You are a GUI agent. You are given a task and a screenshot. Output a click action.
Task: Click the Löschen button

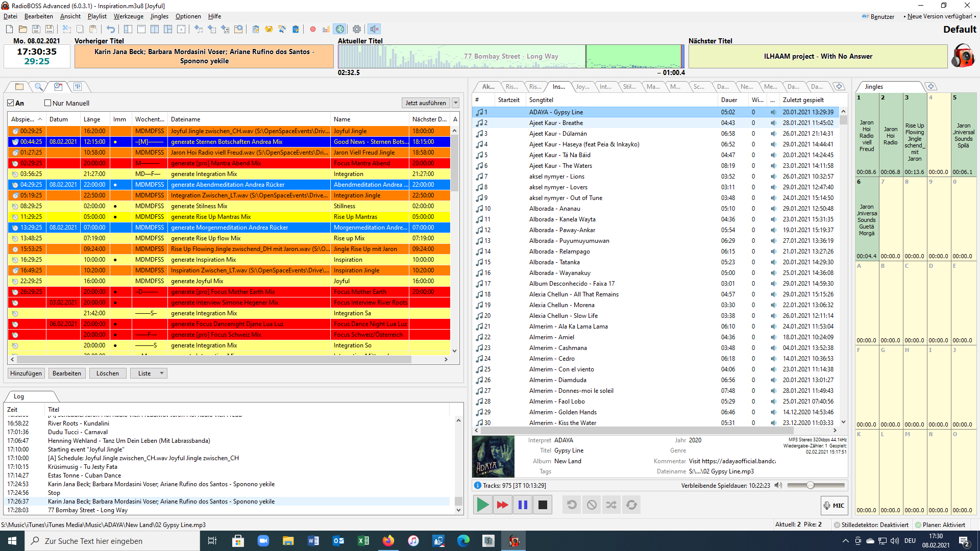click(107, 373)
